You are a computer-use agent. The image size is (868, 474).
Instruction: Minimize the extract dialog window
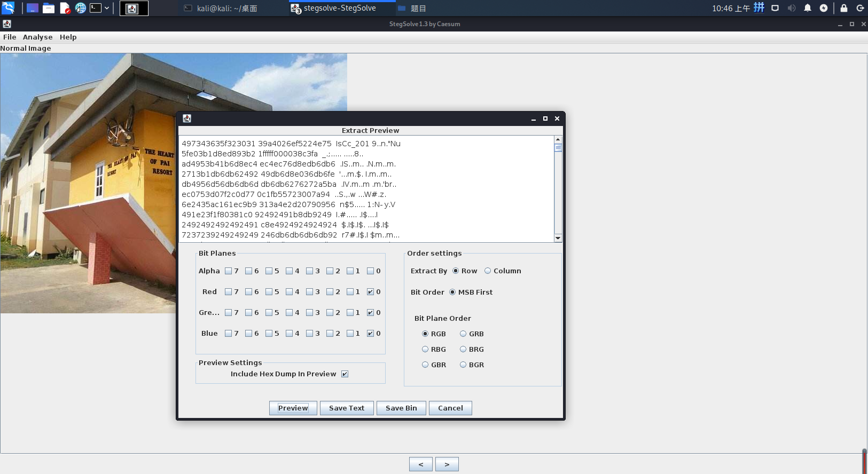[534, 118]
